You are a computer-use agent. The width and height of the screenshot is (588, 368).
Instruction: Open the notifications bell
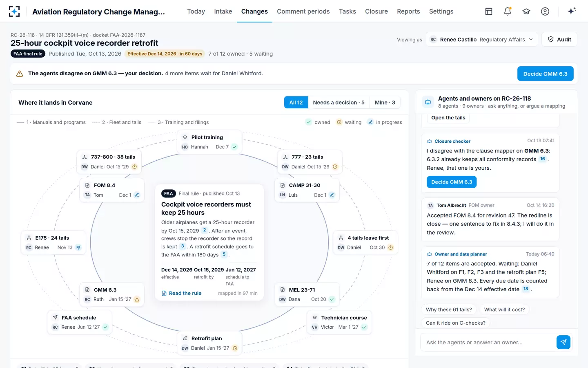(x=508, y=11)
